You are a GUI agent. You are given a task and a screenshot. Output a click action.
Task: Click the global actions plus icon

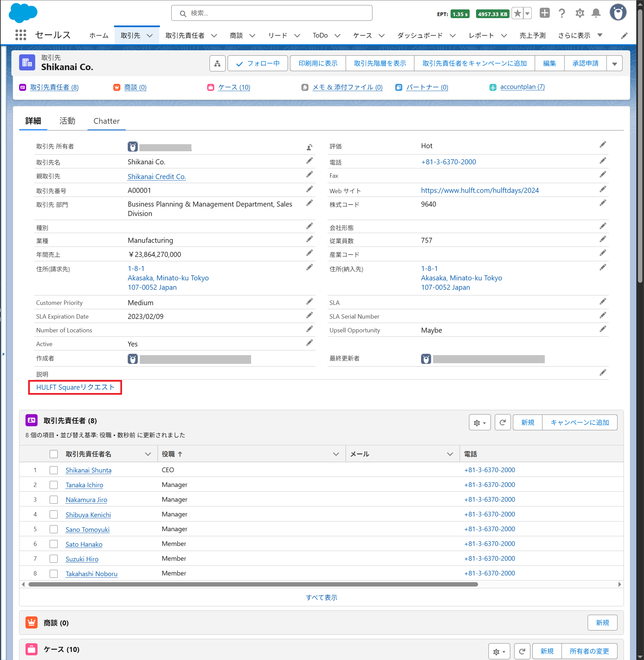pos(544,13)
